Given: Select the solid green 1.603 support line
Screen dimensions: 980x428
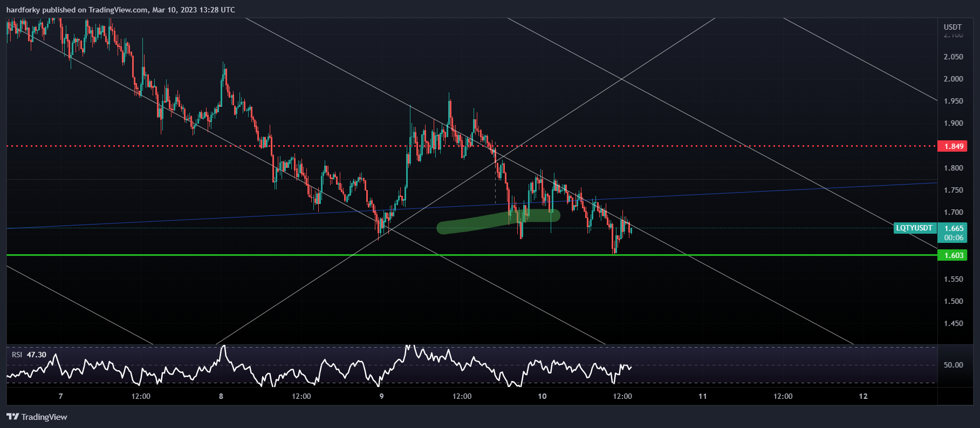Looking at the screenshot, I should point(472,255).
